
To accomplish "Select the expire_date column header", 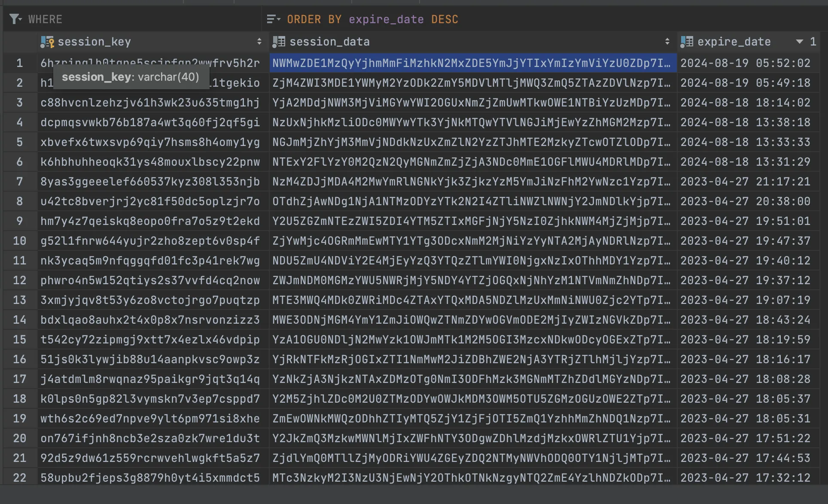I will click(x=734, y=42).
